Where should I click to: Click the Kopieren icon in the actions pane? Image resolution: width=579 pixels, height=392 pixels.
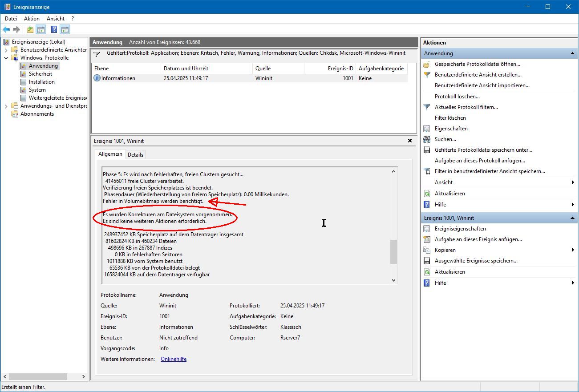[x=427, y=250]
